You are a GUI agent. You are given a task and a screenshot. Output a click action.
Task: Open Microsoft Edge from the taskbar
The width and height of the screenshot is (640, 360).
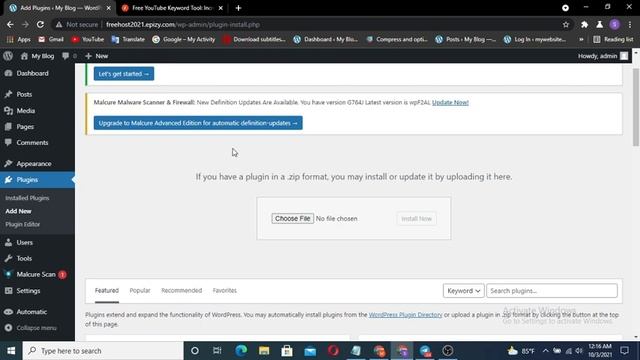(241, 351)
